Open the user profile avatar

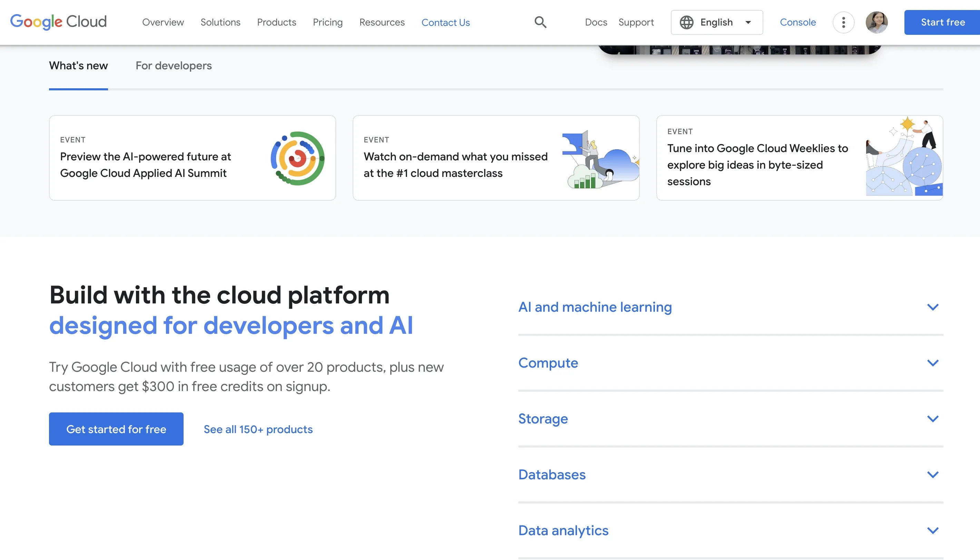pos(876,22)
